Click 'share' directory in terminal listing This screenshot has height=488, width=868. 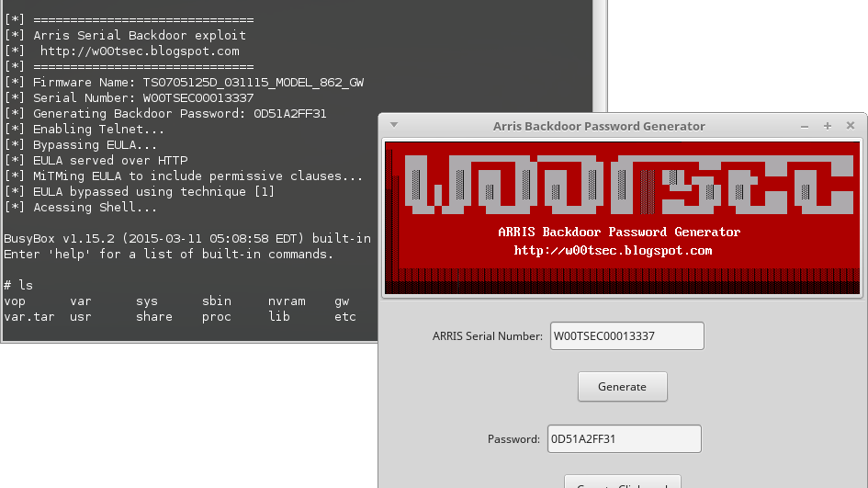pyautogui.click(x=154, y=316)
